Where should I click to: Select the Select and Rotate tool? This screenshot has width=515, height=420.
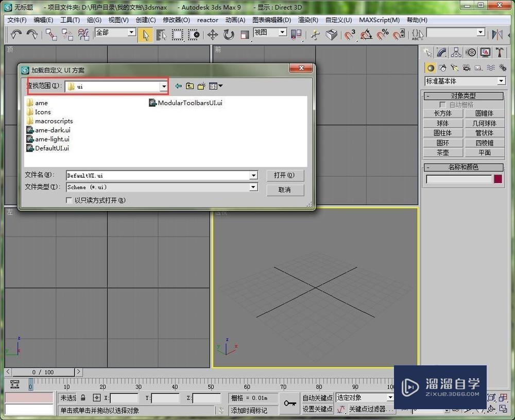(x=228, y=35)
